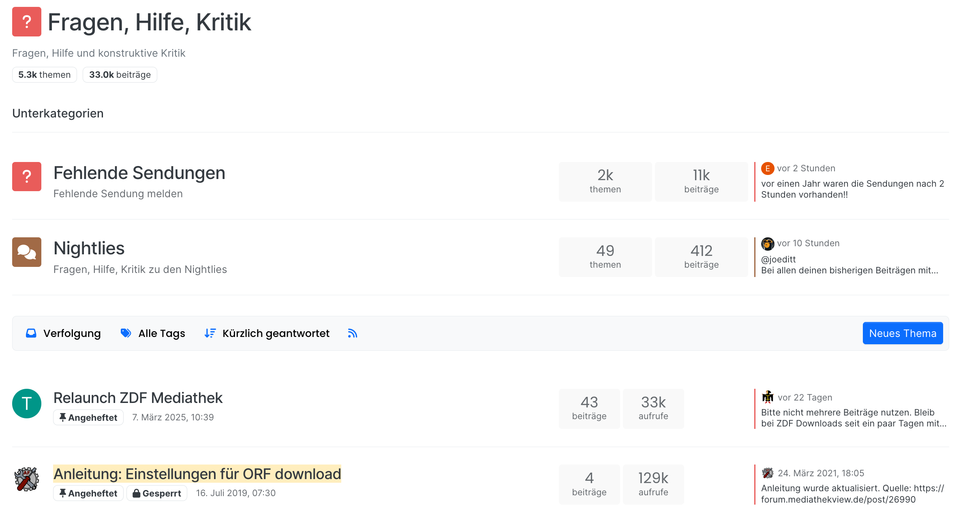Click the orange E avatar of last poster
This screenshot has width=980, height=520.
click(767, 168)
